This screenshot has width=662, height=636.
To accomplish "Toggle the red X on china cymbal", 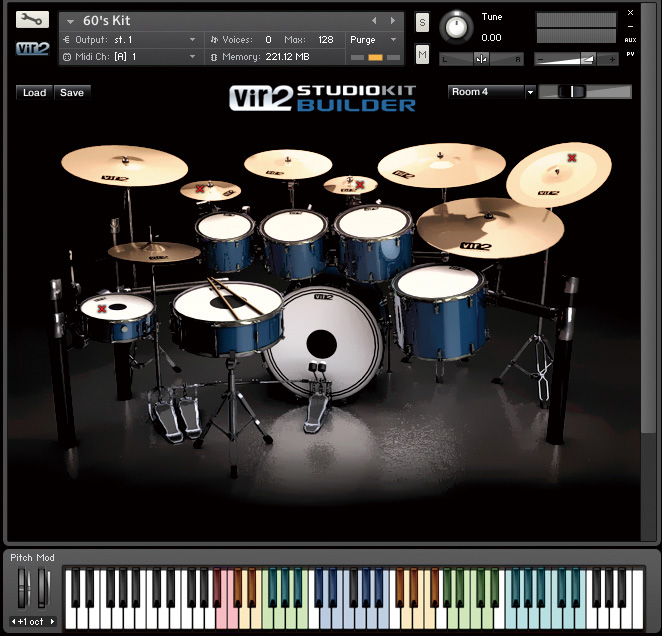I will coord(572,158).
